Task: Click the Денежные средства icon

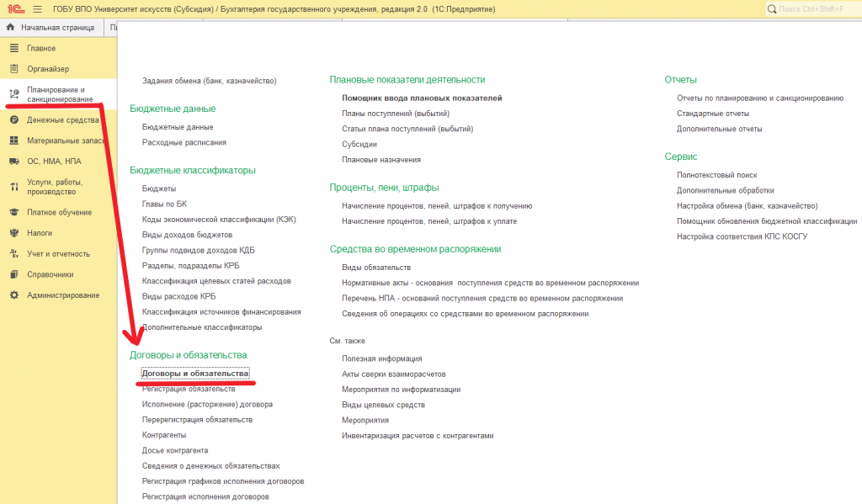Action: (x=14, y=119)
